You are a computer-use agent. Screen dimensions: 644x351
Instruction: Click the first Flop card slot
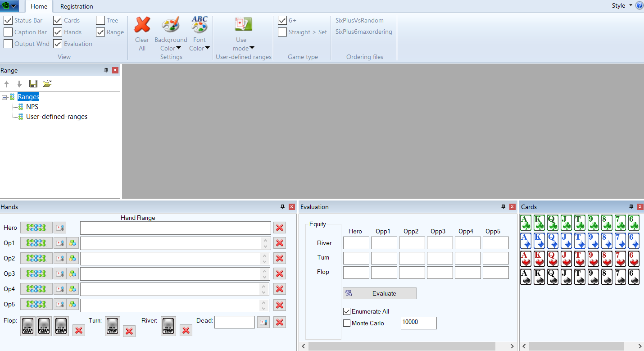28,326
